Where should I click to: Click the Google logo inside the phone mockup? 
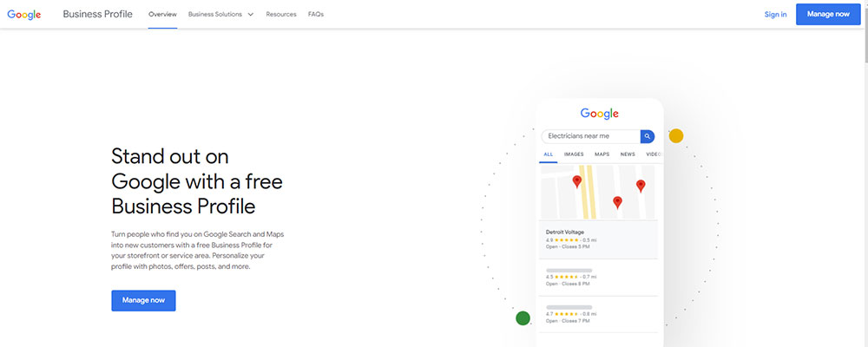pos(600,114)
